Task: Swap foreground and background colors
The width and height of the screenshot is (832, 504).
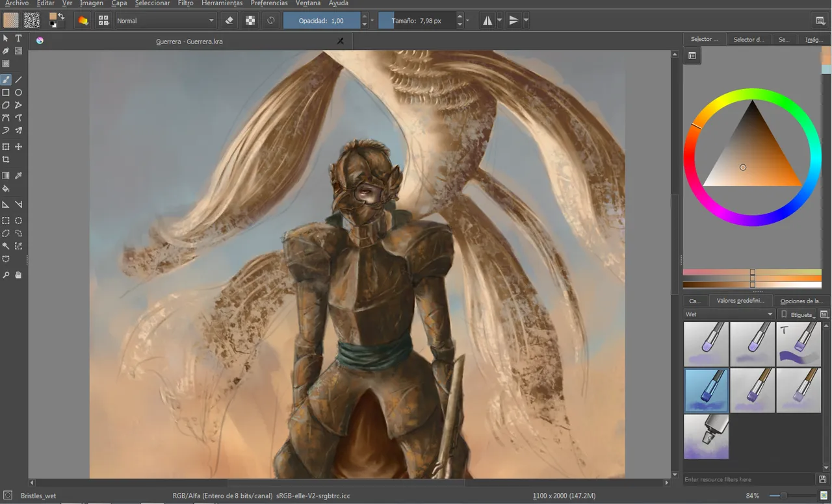Action: (x=61, y=16)
